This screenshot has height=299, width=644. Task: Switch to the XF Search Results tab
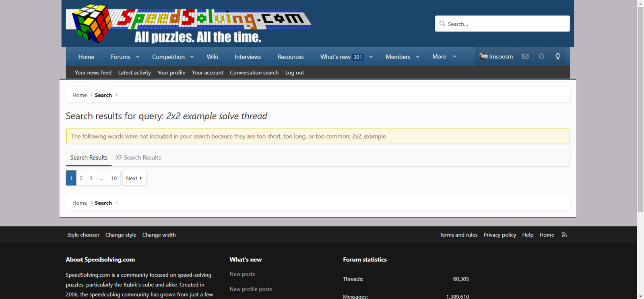click(138, 158)
